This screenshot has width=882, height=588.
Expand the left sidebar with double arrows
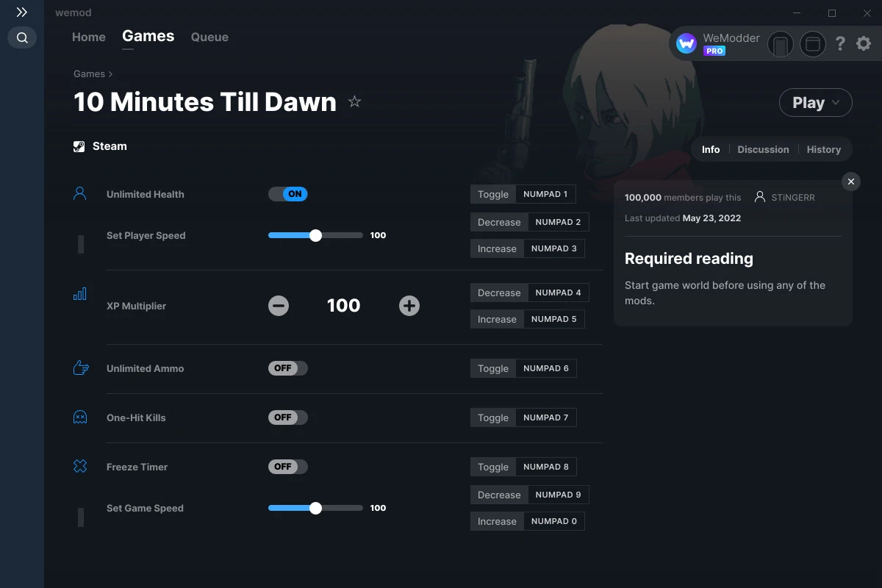coord(21,12)
